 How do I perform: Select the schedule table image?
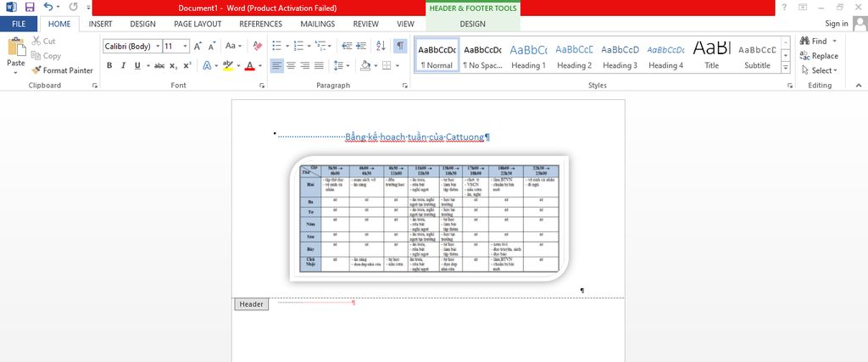(x=429, y=218)
